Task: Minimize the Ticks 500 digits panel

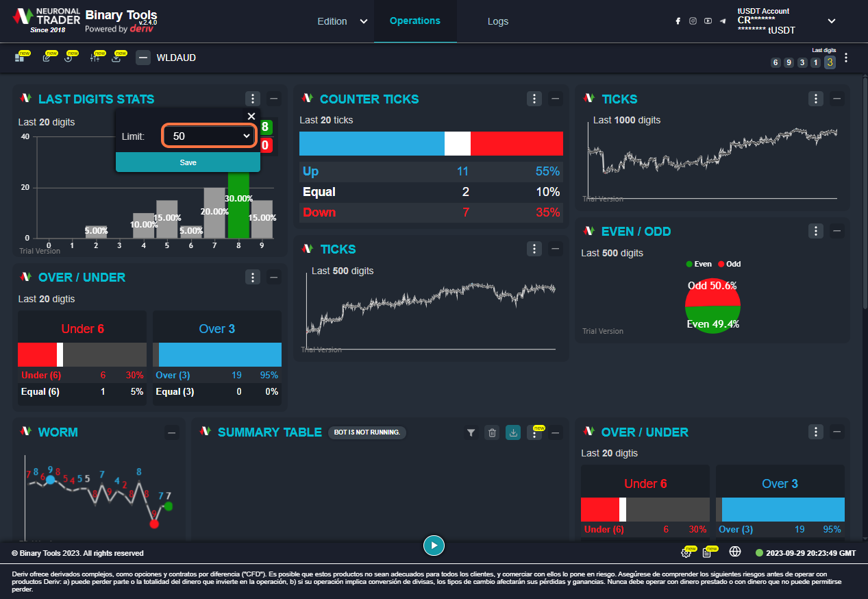Action: (x=556, y=249)
